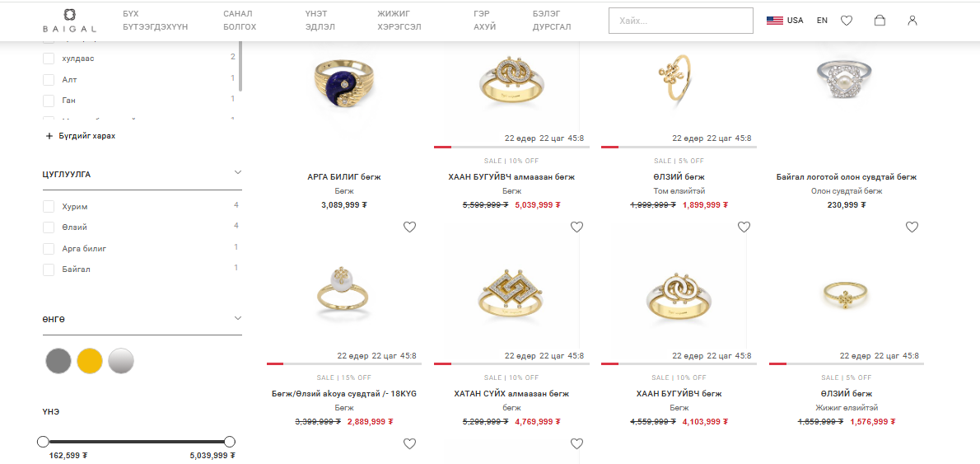This screenshot has width=980, height=464.
Task: Enable the Алт material filter
Action: (49, 80)
